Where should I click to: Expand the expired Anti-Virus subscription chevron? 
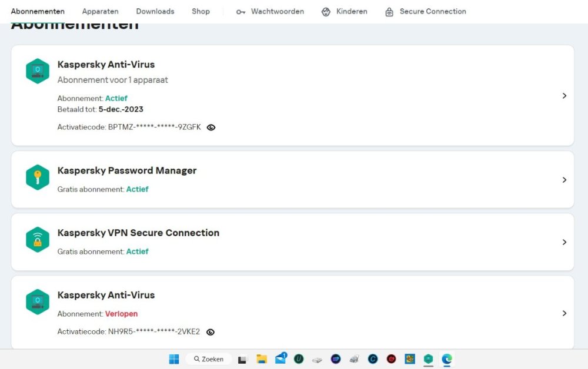click(x=564, y=313)
